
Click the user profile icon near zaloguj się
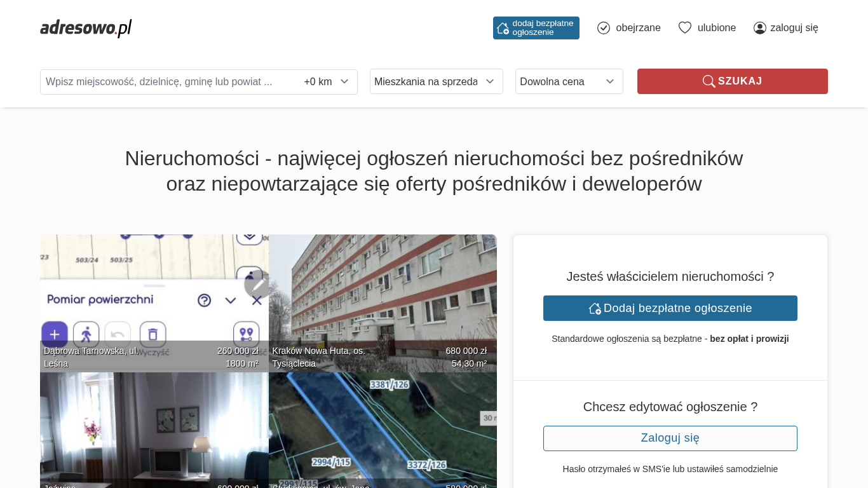760,28
